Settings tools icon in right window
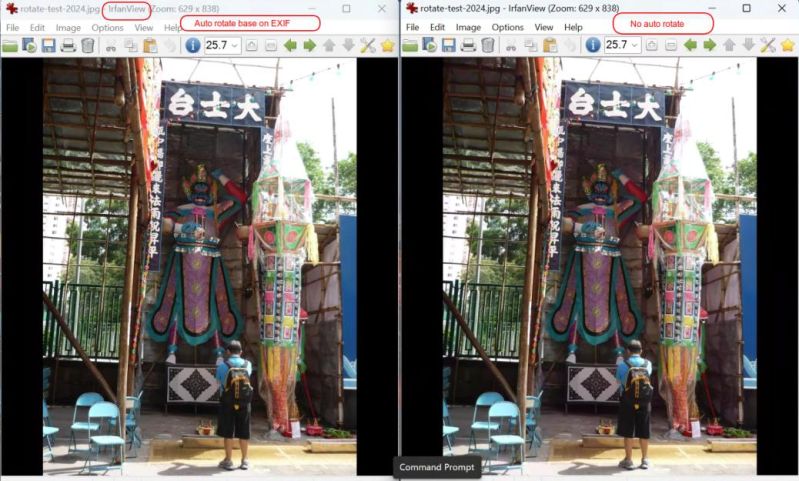 coord(768,46)
